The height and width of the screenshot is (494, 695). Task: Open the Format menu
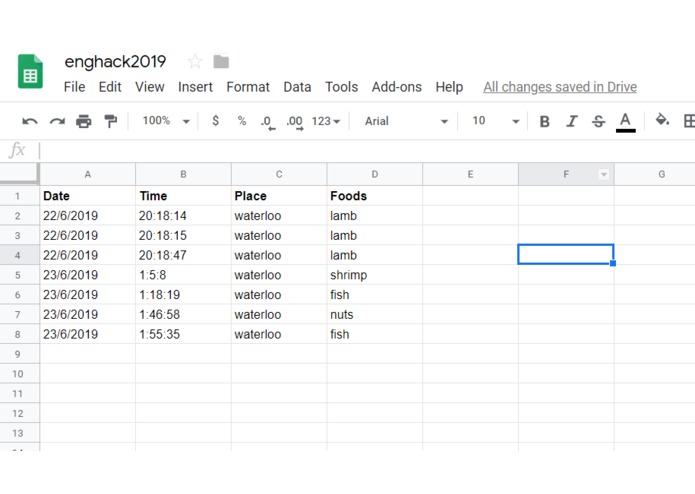[x=248, y=87]
